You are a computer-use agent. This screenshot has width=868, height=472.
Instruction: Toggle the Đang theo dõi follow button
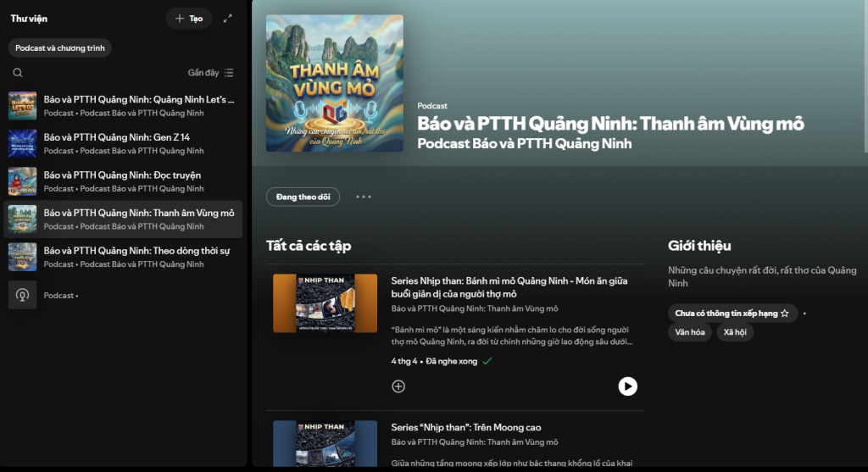pyautogui.click(x=303, y=197)
